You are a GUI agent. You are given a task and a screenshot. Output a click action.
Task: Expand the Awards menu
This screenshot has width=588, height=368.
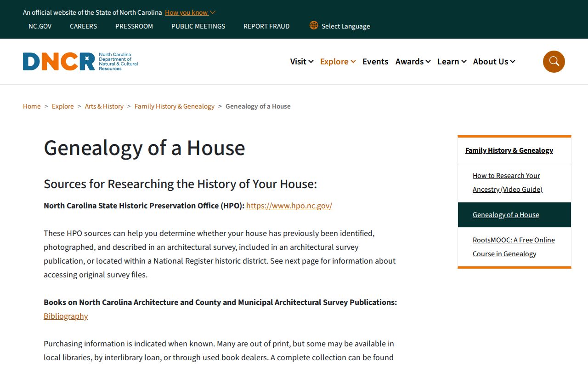coord(413,62)
